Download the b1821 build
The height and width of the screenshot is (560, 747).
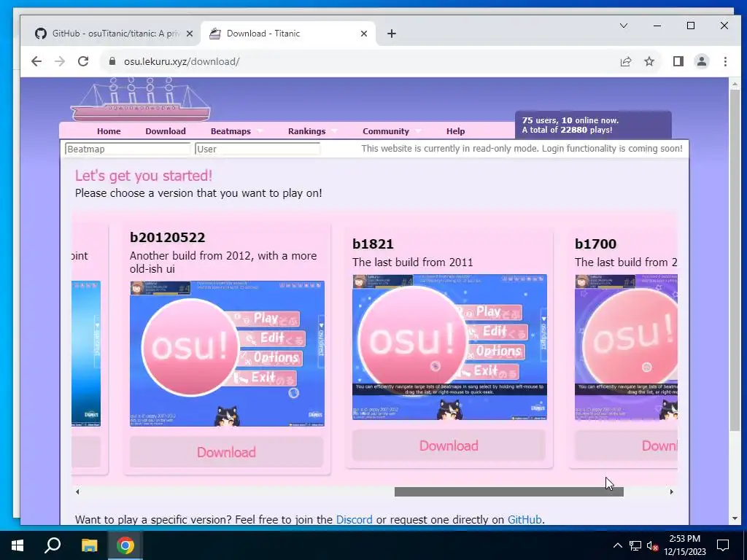pyautogui.click(x=449, y=446)
